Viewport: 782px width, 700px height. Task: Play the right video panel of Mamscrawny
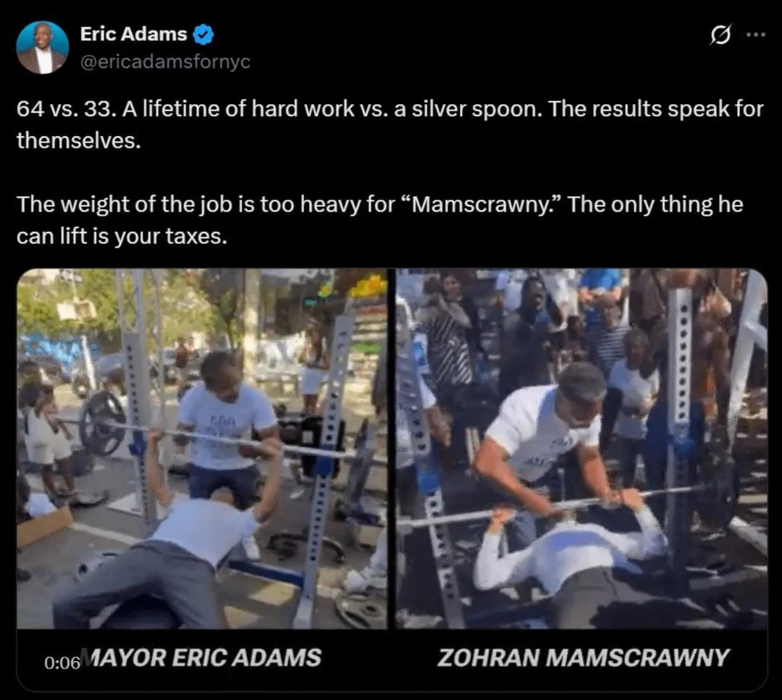click(581, 449)
